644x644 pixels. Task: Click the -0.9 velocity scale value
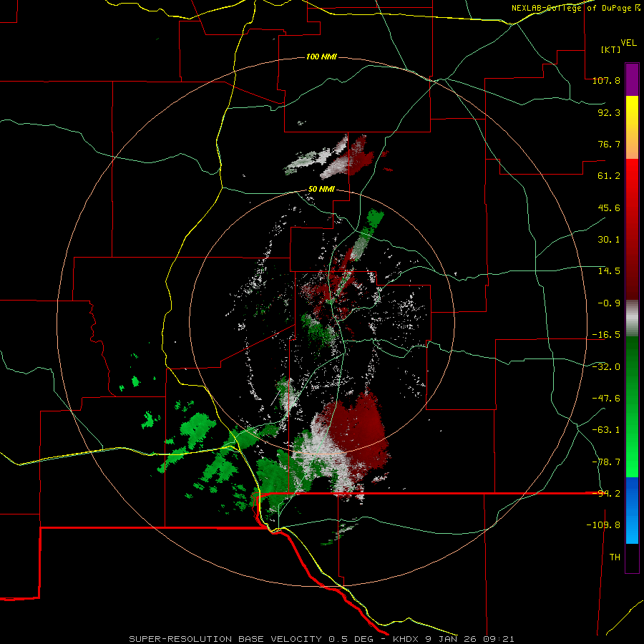609,303
